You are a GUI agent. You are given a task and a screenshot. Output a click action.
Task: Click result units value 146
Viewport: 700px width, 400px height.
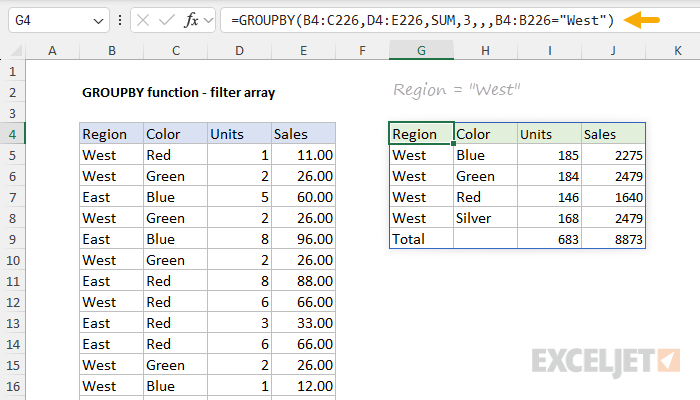point(550,197)
